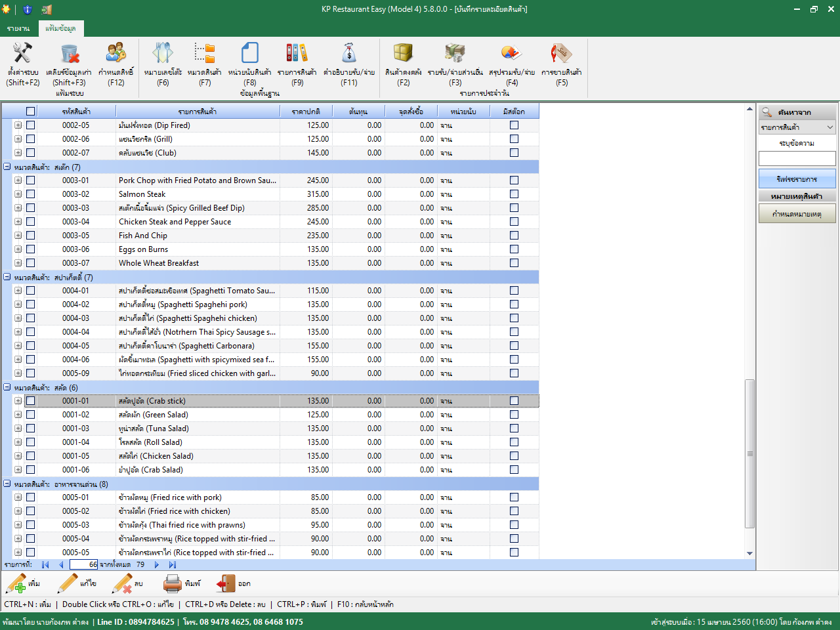The width and height of the screenshot is (840, 630).
Task: Sort by product name column header
Action: [198, 112]
